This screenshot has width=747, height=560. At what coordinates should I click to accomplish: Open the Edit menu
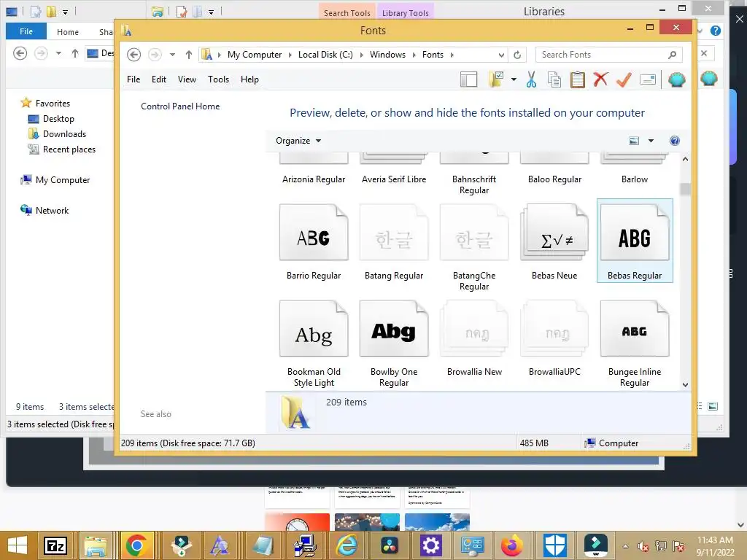158,79
